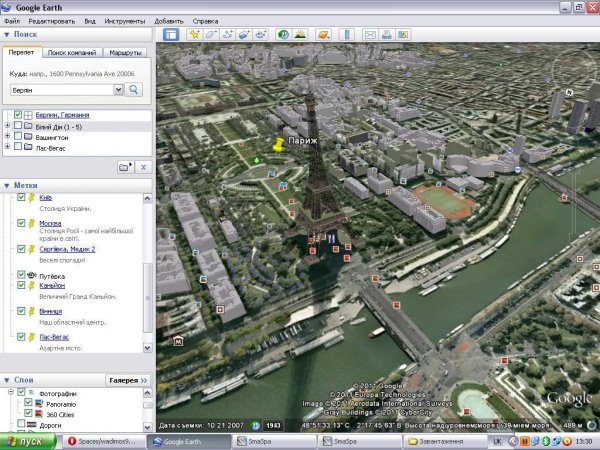Check the Вашингтон folder checkbox

pyautogui.click(x=18, y=136)
